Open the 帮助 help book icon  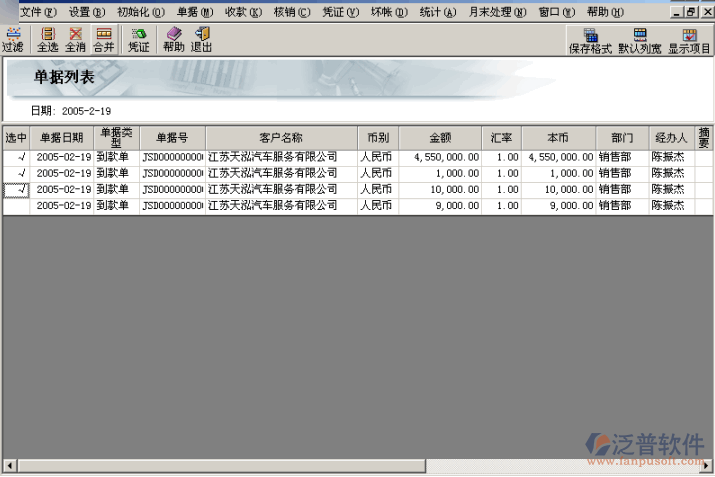(x=173, y=40)
